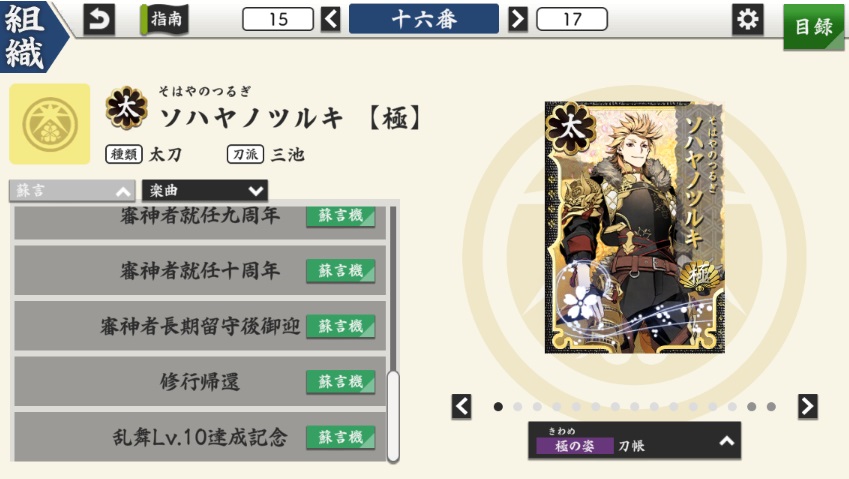Select the last illustration page dot
The image size is (849, 479).
[x=771, y=406]
